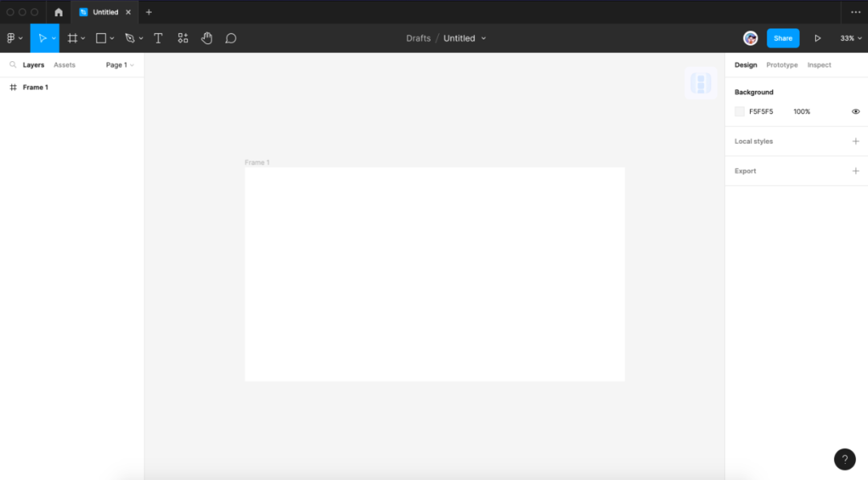This screenshot has width=868, height=480.
Task: Expand the Move tool options arrow
Action: coord(54,39)
